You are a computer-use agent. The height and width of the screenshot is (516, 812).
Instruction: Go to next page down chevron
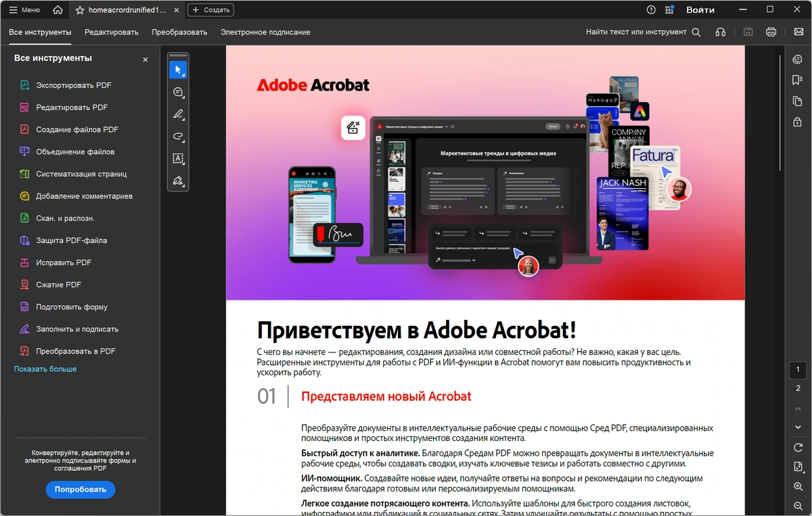[x=798, y=427]
